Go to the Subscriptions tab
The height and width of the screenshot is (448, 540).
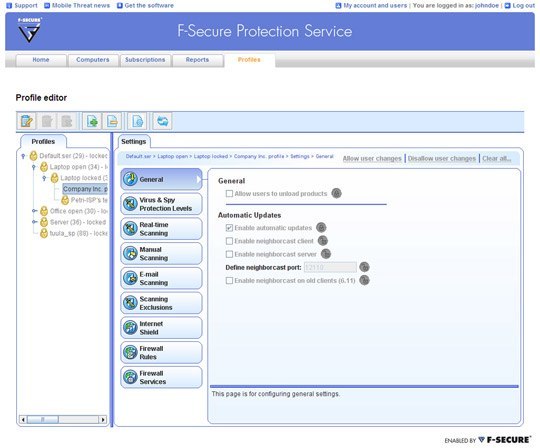[145, 60]
